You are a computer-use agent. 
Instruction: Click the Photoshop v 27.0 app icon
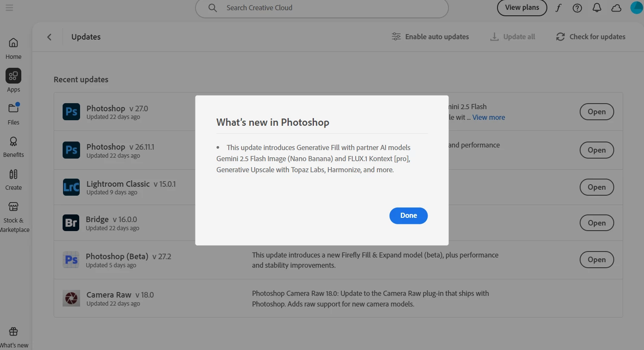pyautogui.click(x=71, y=112)
